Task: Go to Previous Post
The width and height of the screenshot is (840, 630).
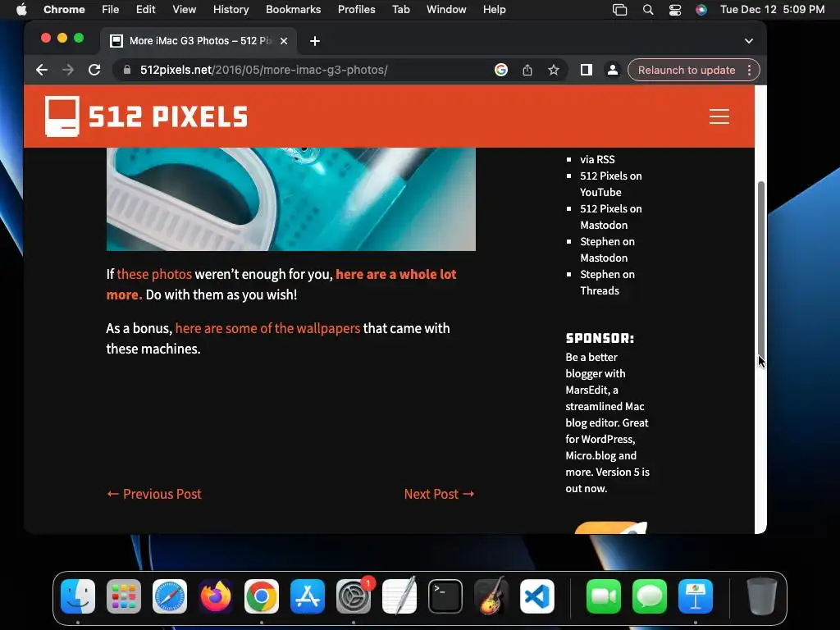Action: (x=154, y=494)
